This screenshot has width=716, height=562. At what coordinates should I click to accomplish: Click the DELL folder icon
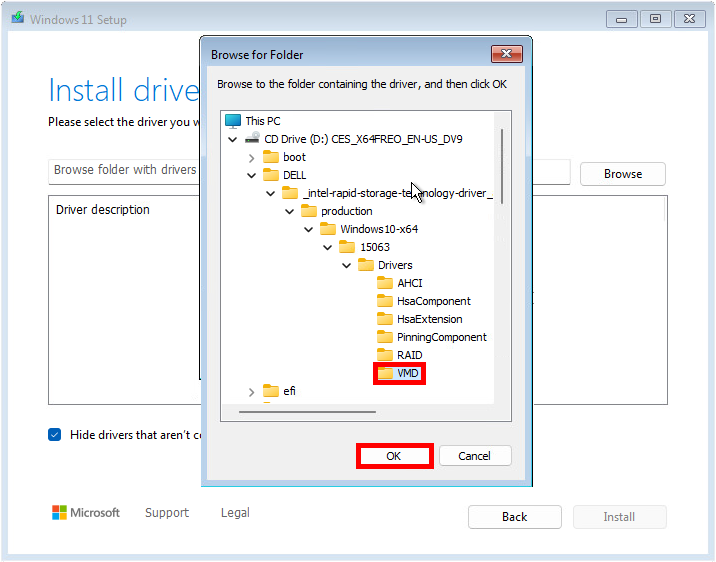pyautogui.click(x=271, y=175)
